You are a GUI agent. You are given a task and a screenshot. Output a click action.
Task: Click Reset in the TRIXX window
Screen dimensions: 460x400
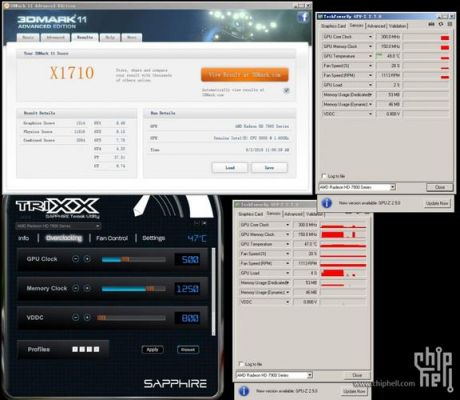click(188, 349)
